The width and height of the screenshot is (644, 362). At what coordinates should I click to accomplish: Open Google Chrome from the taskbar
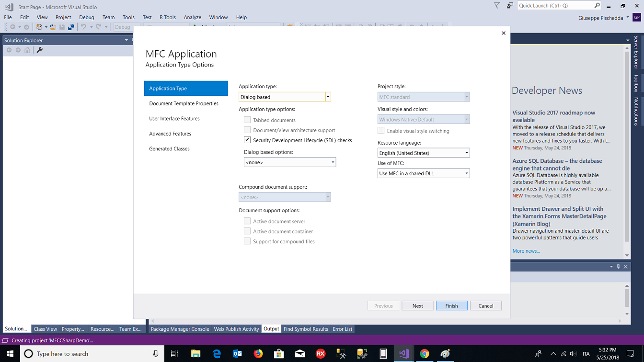point(425,353)
